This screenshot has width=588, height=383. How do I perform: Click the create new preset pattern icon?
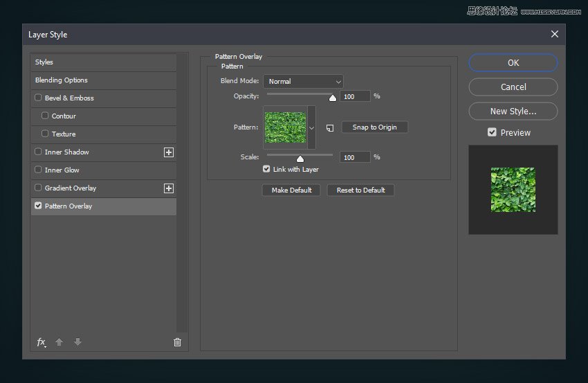click(330, 127)
